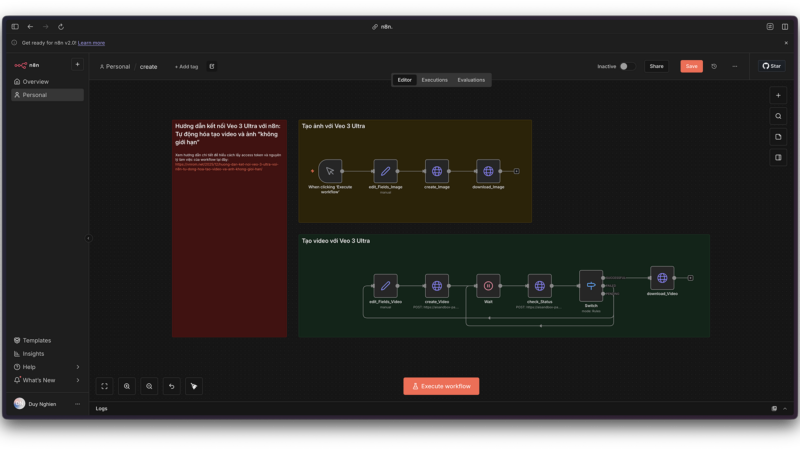This screenshot has width=800, height=450.
Task: Open the add node plus button
Action: pos(778,96)
